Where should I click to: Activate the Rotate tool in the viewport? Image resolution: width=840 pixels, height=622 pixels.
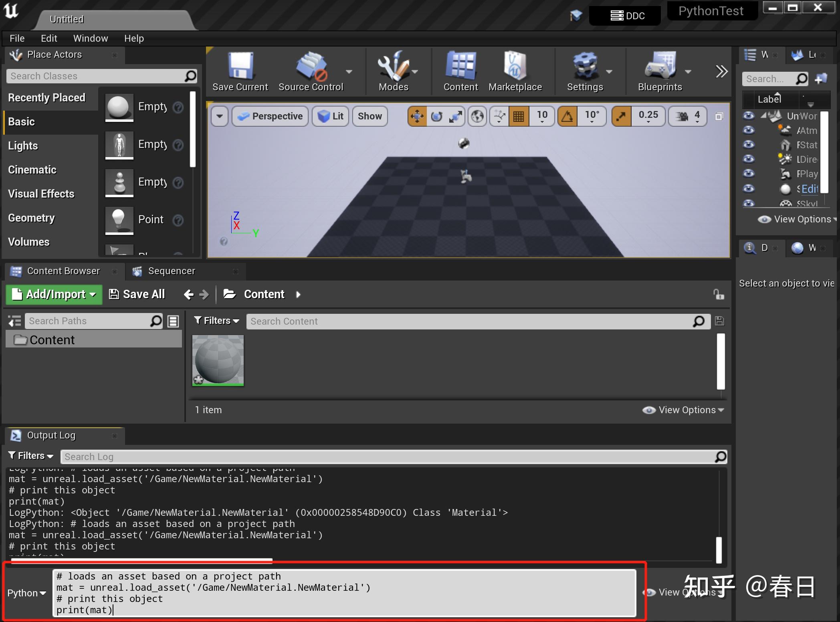[437, 116]
